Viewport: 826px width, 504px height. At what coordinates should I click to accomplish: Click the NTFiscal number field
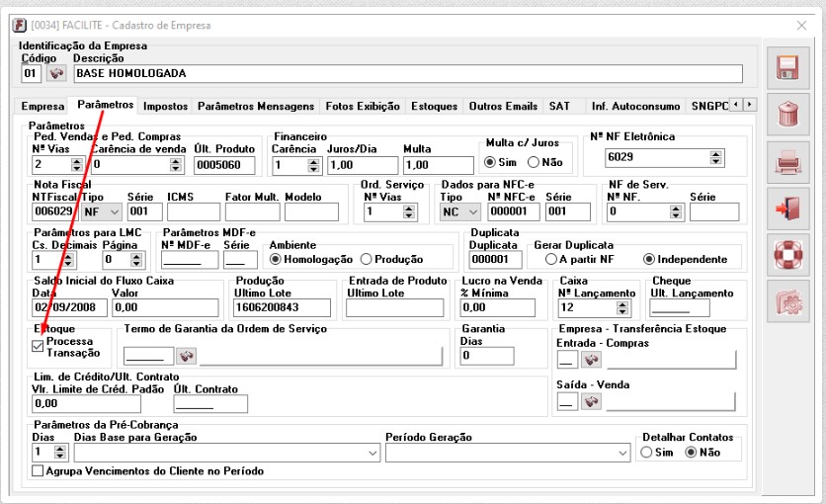[54, 211]
